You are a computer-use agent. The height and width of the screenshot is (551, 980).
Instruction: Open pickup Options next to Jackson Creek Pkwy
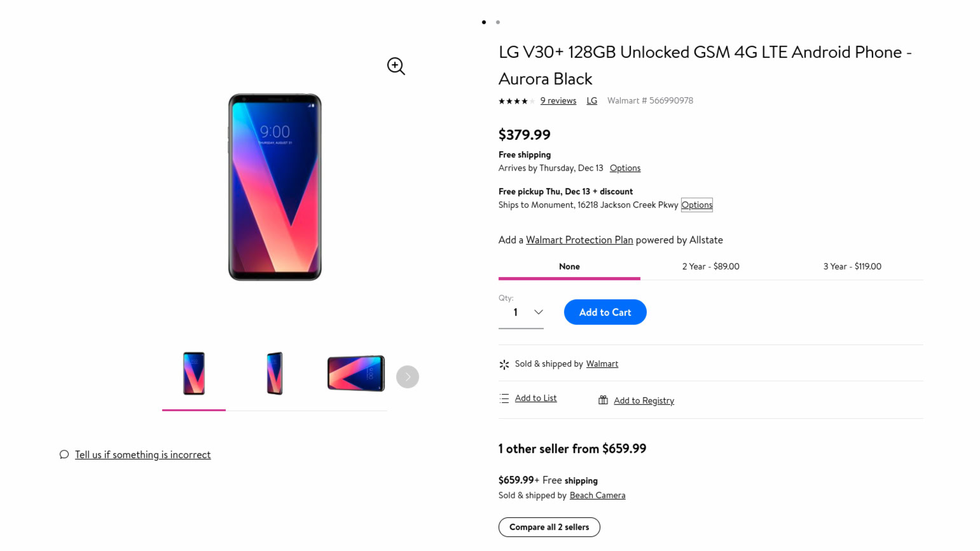coord(696,205)
